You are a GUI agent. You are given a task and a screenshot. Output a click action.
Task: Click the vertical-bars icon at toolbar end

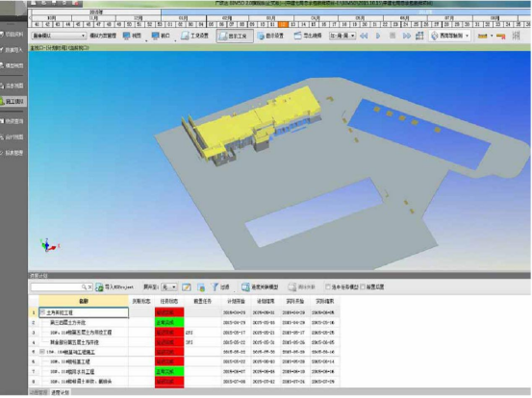516,36
